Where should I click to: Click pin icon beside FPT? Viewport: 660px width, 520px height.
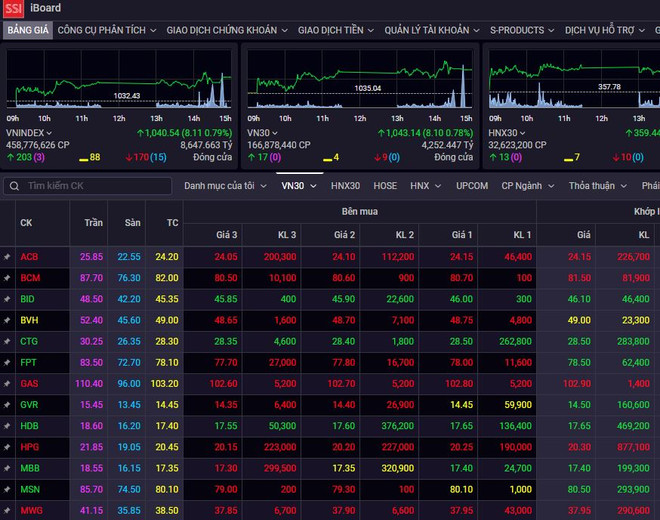pyautogui.click(x=7, y=363)
